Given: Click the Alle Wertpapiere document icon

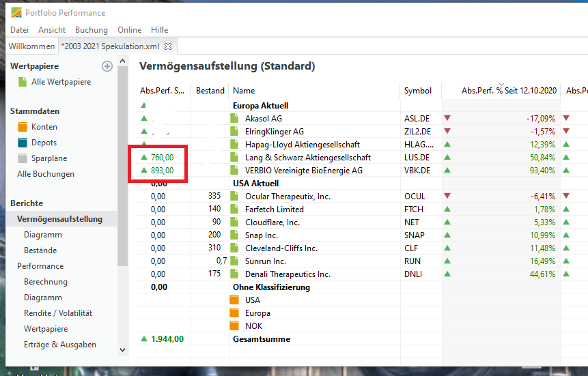Looking at the screenshot, I should [x=23, y=82].
